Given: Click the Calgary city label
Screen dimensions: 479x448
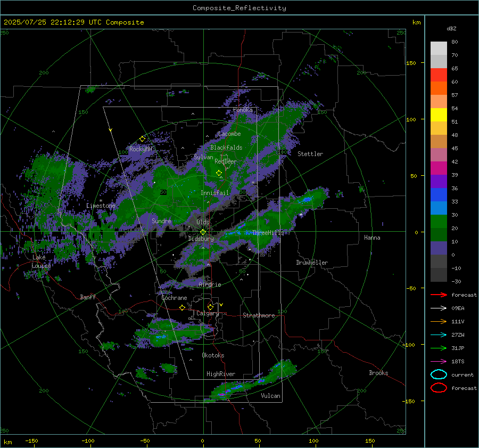Looking at the screenshot, I should [x=208, y=313].
